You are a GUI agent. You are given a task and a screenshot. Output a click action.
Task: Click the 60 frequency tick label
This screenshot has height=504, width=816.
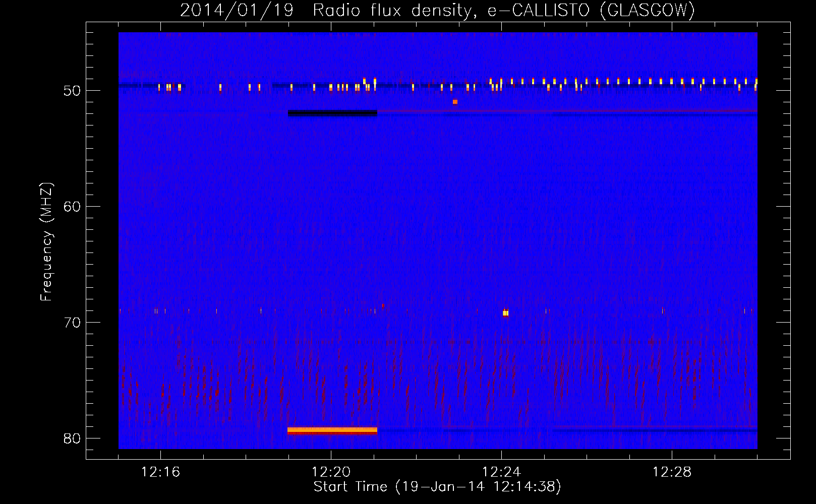(72, 207)
